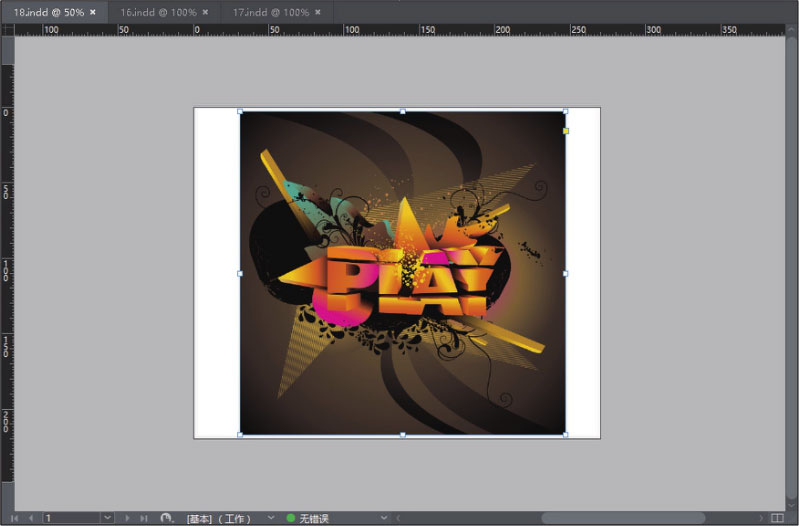Click next page arrow in status bar
799x526 pixels.
pyautogui.click(x=127, y=518)
